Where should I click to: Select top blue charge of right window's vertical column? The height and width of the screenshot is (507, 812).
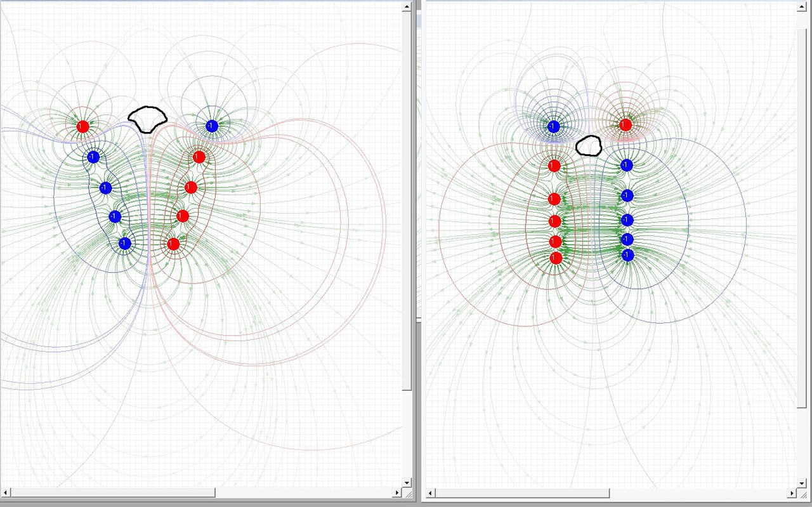tap(627, 165)
